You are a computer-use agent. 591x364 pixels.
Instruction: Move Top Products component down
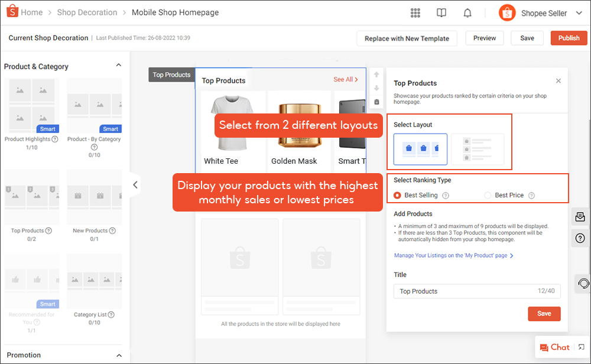click(376, 89)
